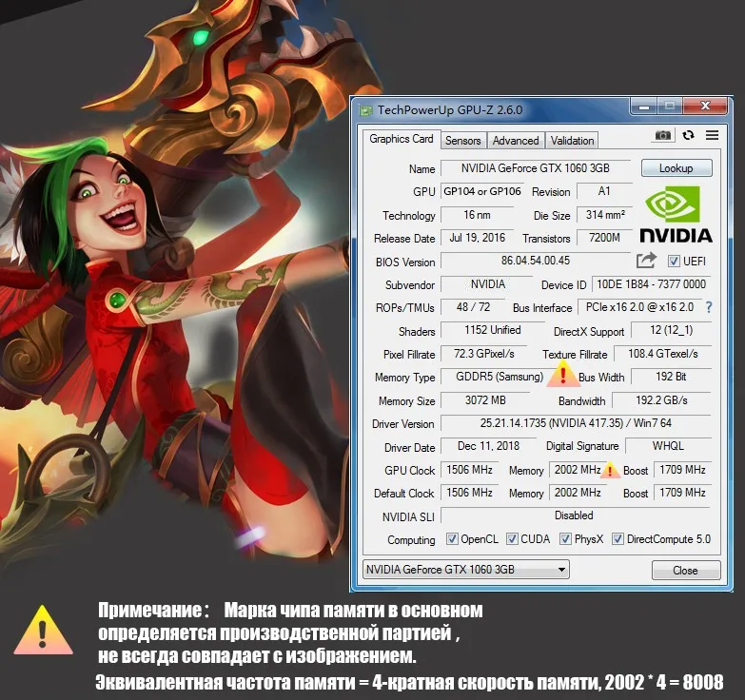Click the Name field NVIDIA GeForce GTX 1060 3GB
This screenshot has height=700, width=745.
pos(536,168)
